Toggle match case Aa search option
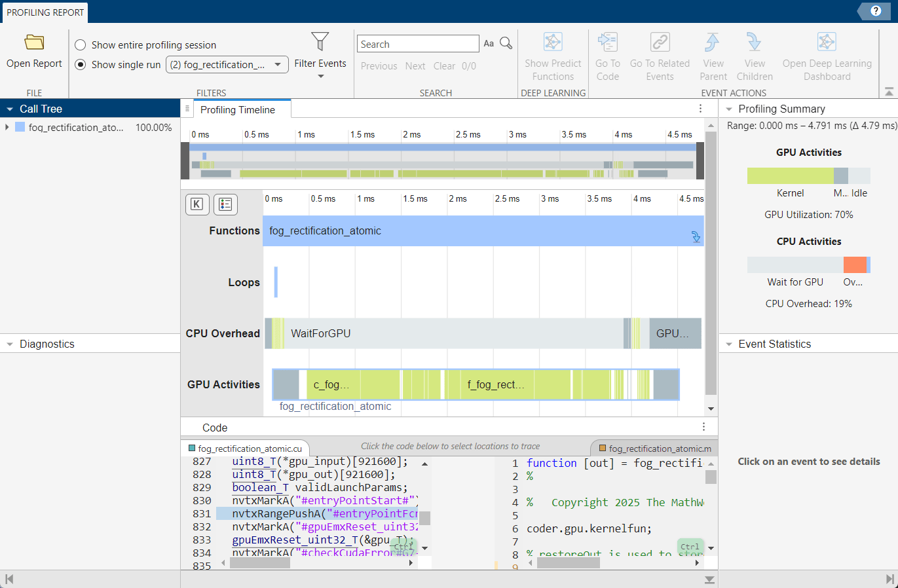 click(x=489, y=43)
